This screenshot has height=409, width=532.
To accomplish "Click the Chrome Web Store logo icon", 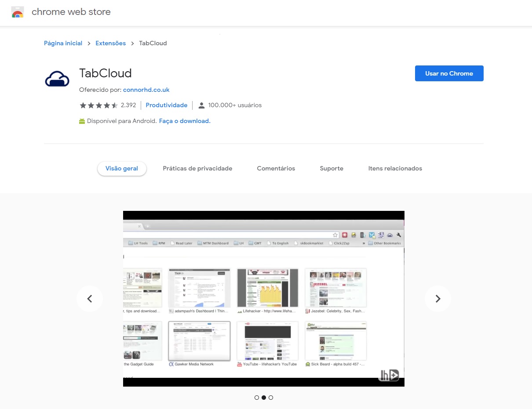I will 17,12.
